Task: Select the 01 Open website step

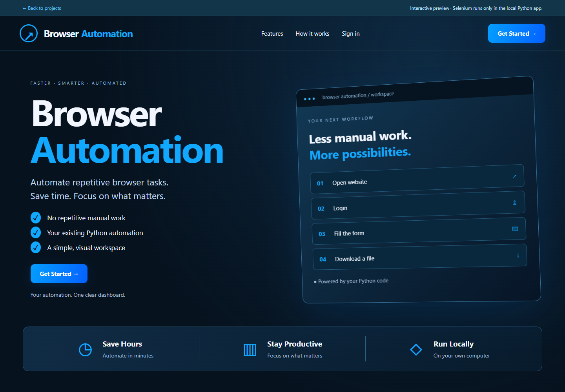Action: [x=417, y=180]
